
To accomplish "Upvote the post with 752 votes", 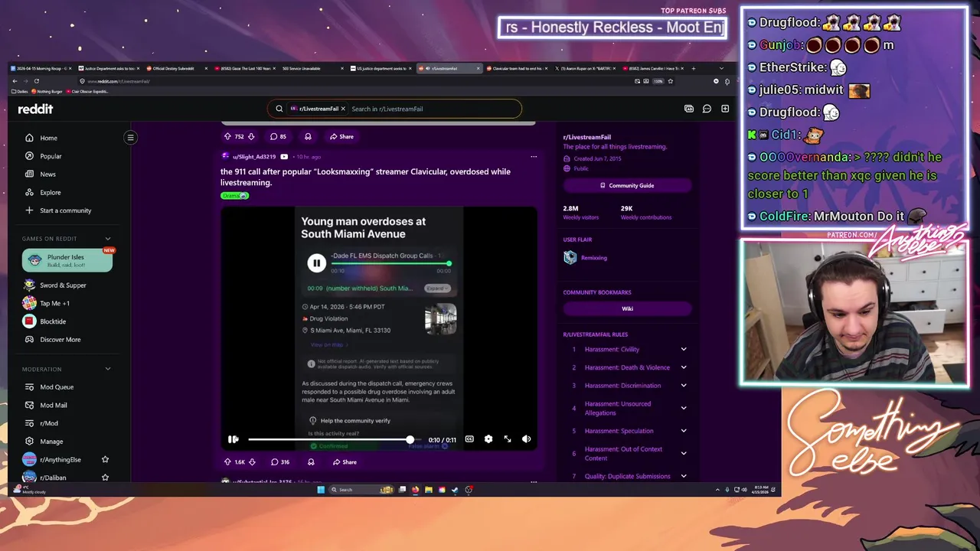I will point(227,137).
